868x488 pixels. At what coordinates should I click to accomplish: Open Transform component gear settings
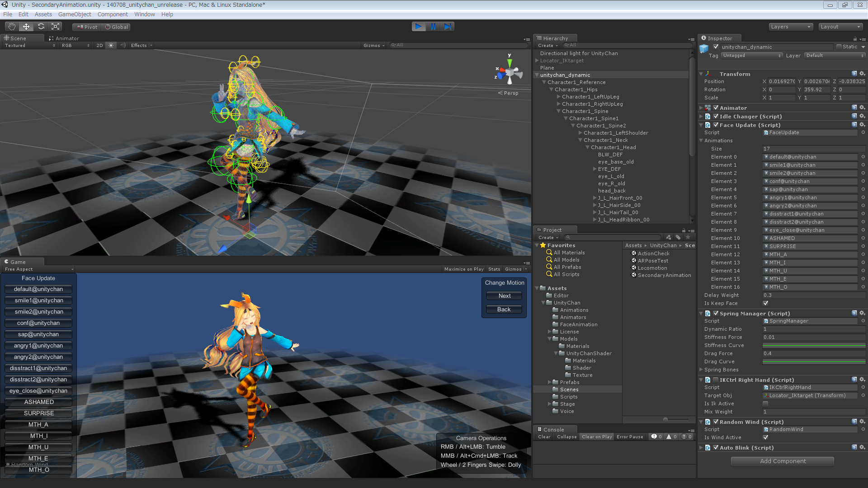[x=862, y=74]
